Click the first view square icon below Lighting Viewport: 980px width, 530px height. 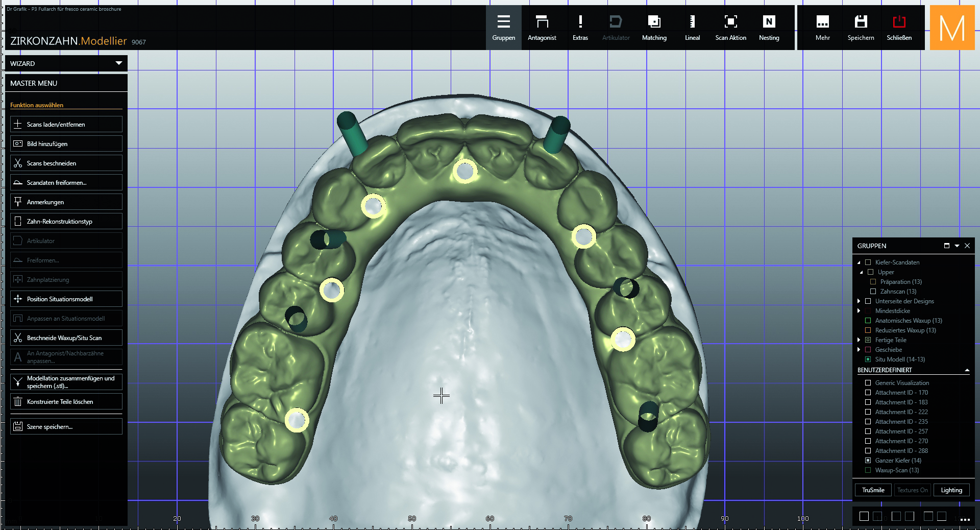click(x=864, y=516)
